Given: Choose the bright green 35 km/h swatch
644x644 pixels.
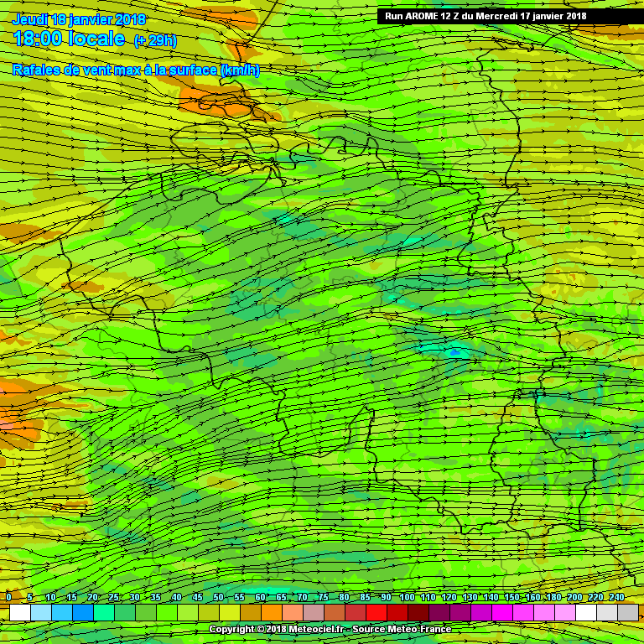Looking at the screenshot, I should [166, 612].
